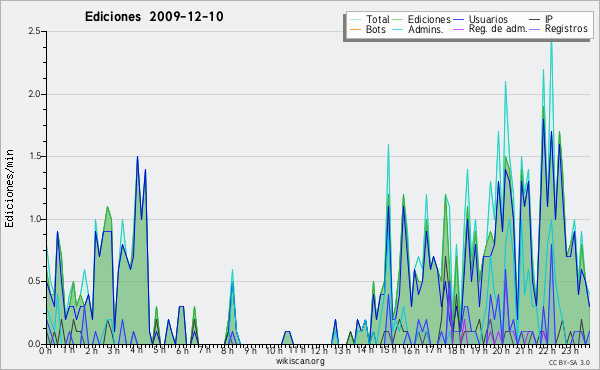
Task: Click the '23 h' x-axis label
Action: click(569, 351)
